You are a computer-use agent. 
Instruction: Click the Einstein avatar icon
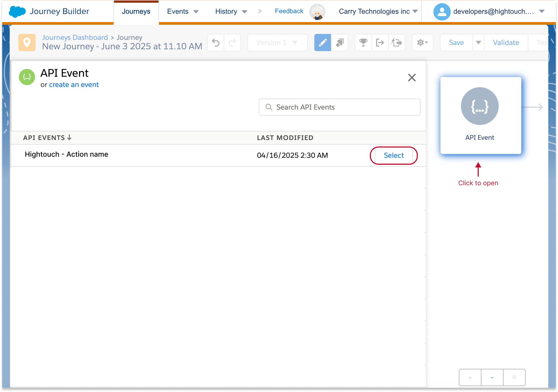[317, 12]
